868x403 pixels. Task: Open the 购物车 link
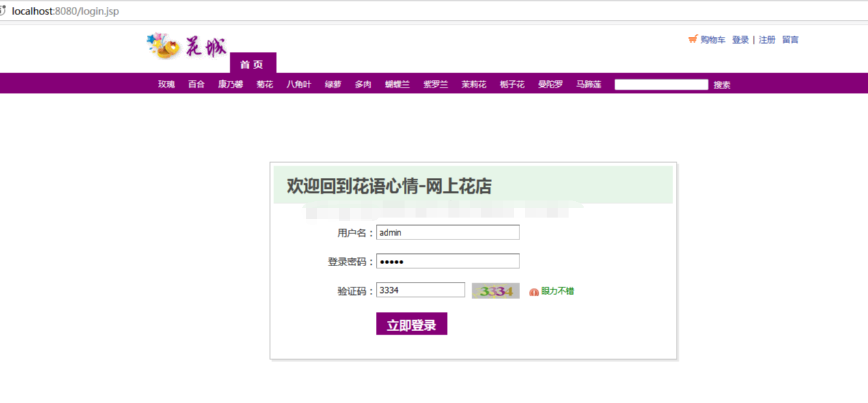713,40
